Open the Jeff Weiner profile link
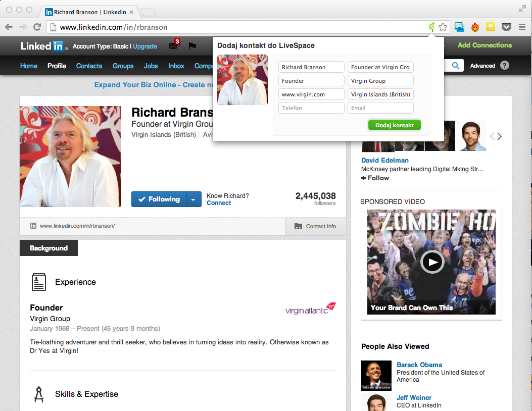Image resolution: width=532 pixels, height=411 pixels. coord(414,397)
